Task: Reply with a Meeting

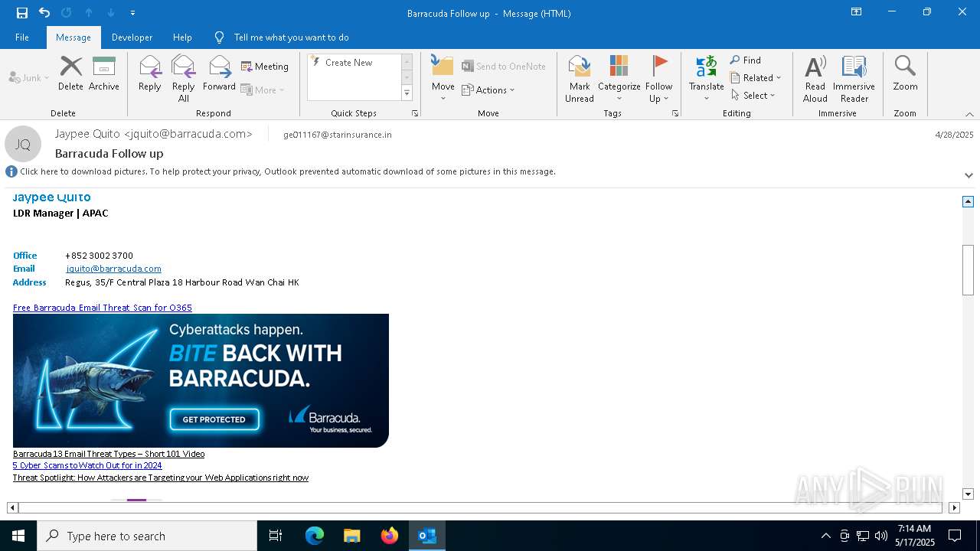Action: pyautogui.click(x=265, y=67)
